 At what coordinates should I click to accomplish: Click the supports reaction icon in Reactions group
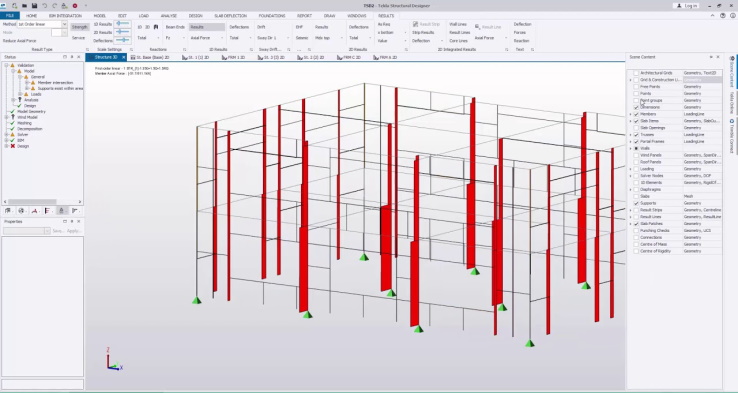(x=156, y=27)
